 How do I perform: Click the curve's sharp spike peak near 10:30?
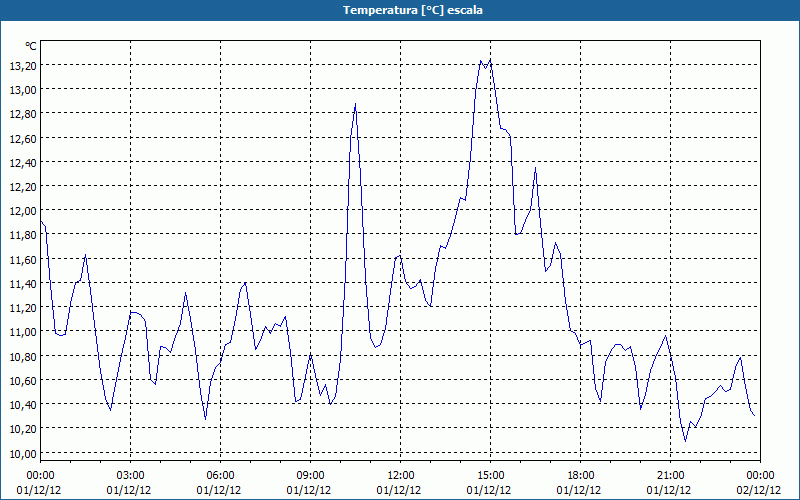(x=355, y=104)
